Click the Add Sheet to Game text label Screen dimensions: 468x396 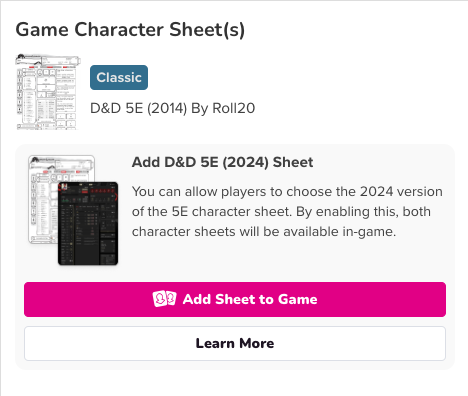[250, 299]
